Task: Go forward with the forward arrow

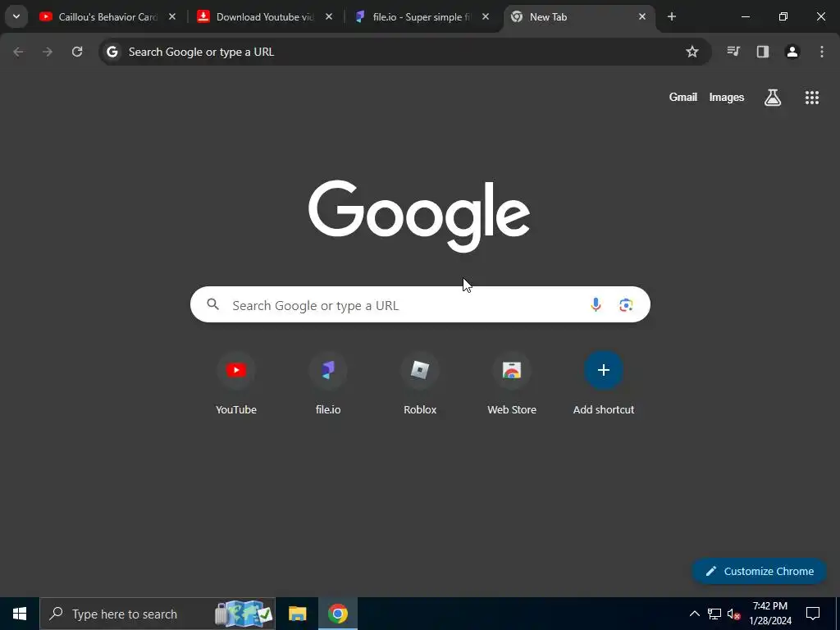Action: pos(48,52)
